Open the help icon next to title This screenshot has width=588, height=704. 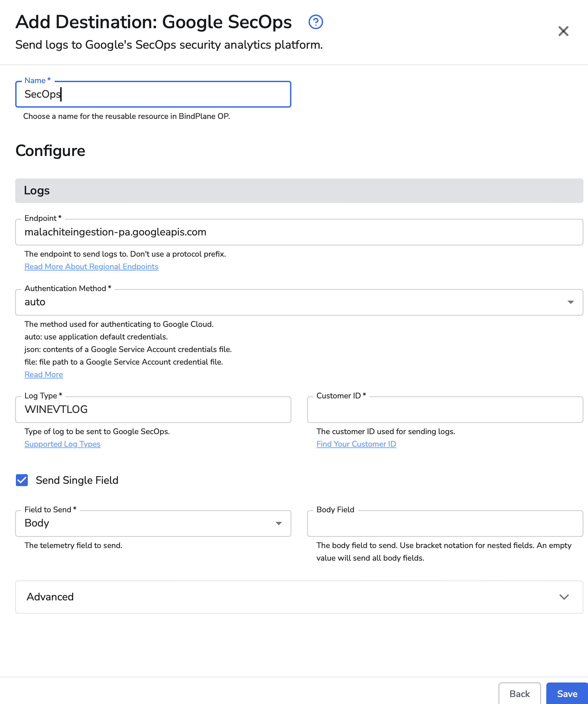point(316,22)
